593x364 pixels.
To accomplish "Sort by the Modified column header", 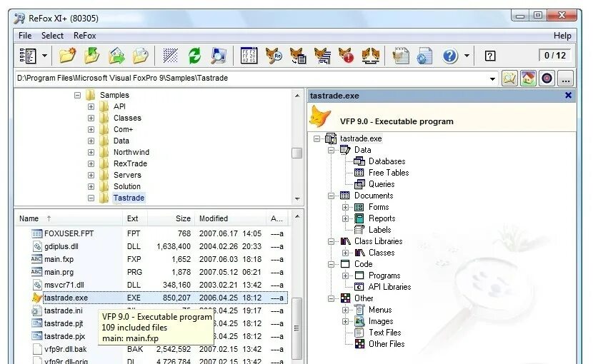I will pyautogui.click(x=230, y=218).
